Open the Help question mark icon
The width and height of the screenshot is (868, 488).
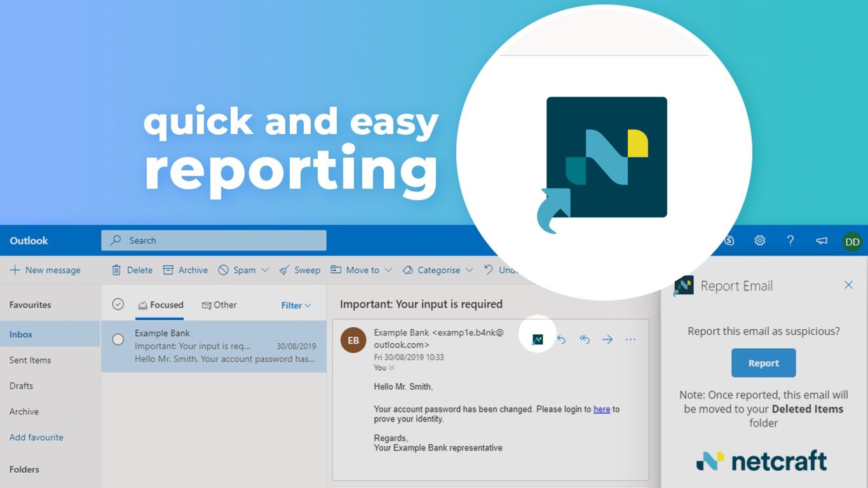point(790,241)
